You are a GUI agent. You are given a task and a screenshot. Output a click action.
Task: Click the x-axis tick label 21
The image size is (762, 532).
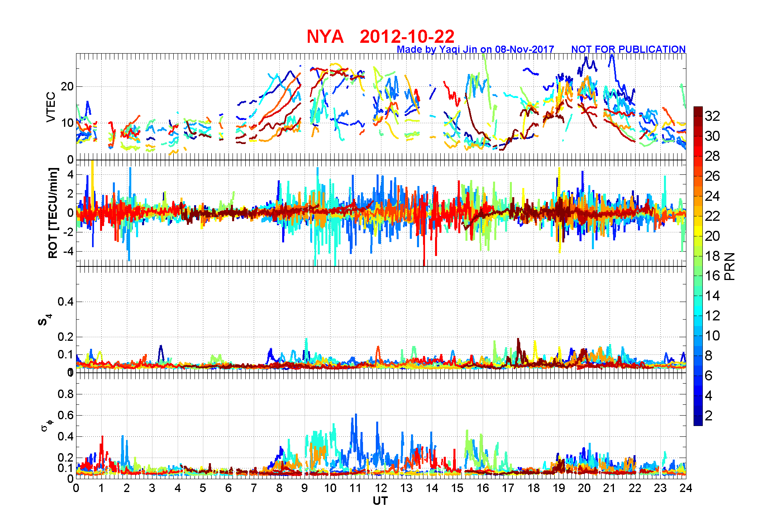coord(610,488)
